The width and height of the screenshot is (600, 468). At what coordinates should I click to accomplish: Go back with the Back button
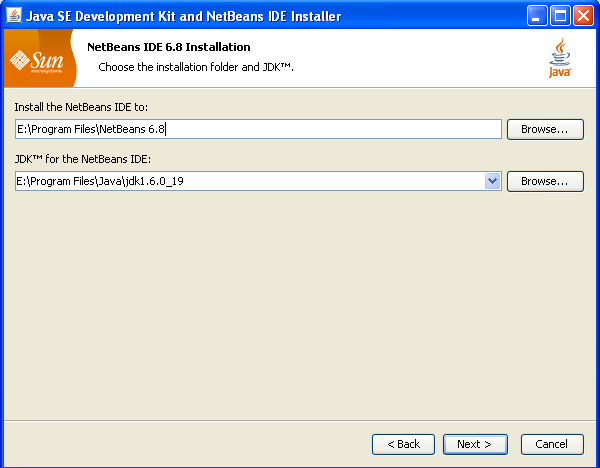pos(403,443)
